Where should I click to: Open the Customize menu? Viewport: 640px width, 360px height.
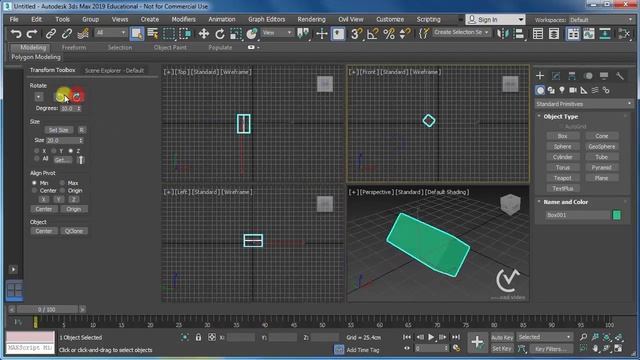pos(390,19)
